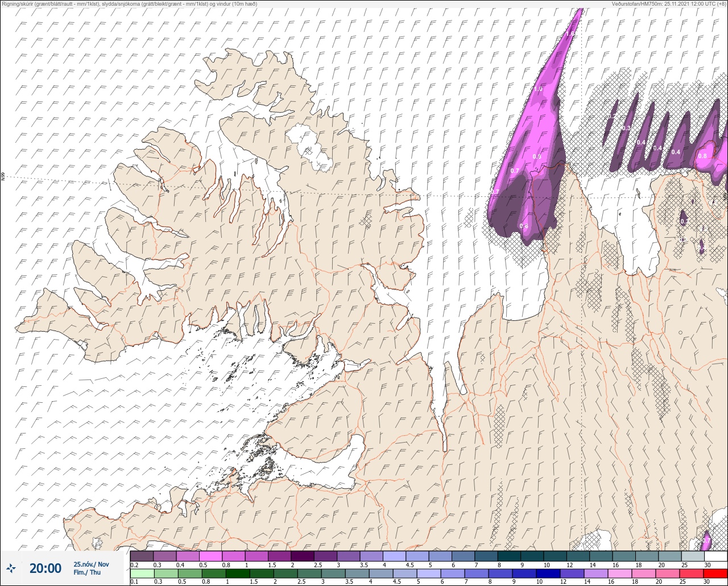Pick bottom-row dark blue swatch labeled 10

[548, 573]
